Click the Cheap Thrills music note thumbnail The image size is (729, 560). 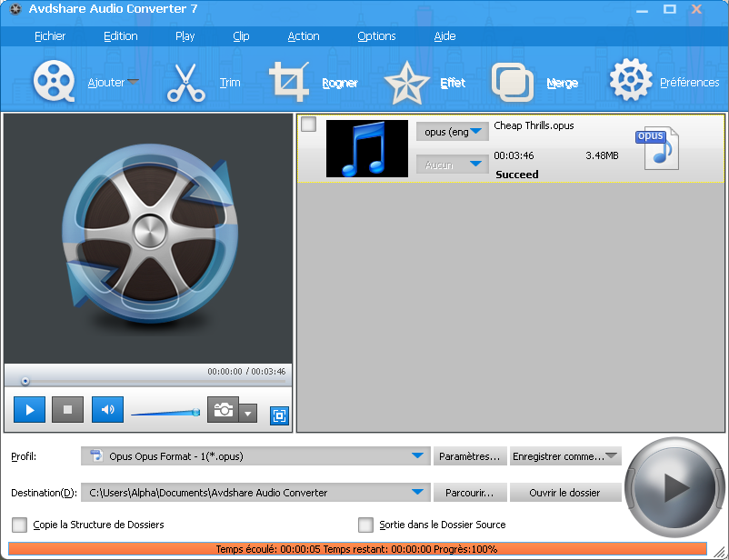(x=367, y=148)
